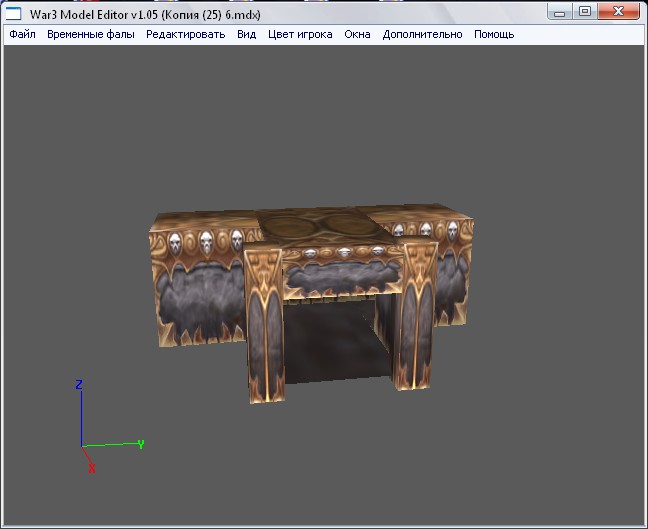Maximize the War3 Model Editor window
This screenshot has width=648, height=529.
point(584,12)
